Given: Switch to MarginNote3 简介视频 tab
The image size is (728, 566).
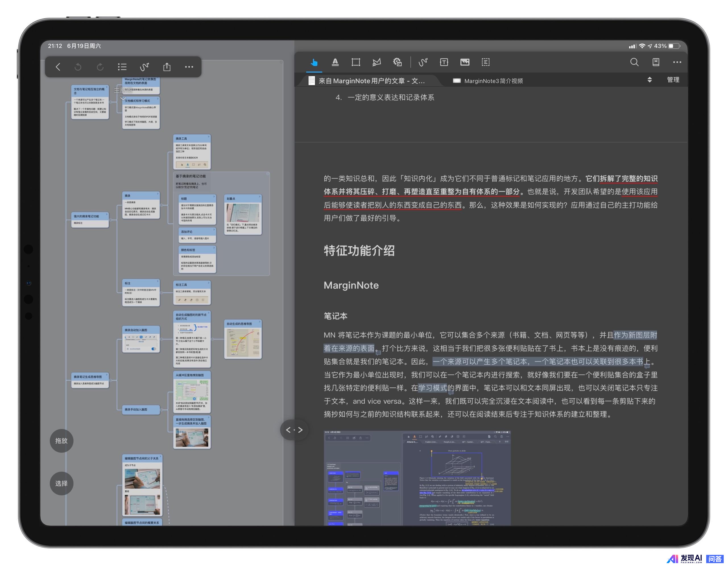Looking at the screenshot, I should point(488,81).
